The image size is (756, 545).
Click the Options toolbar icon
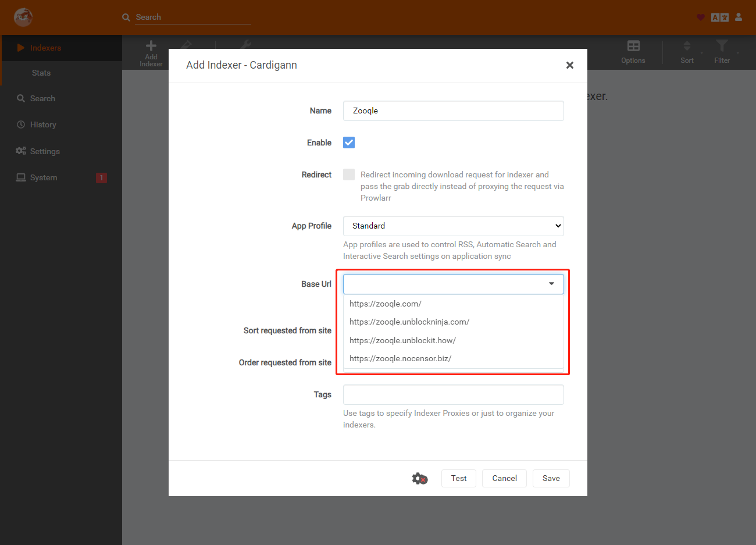coord(633,52)
